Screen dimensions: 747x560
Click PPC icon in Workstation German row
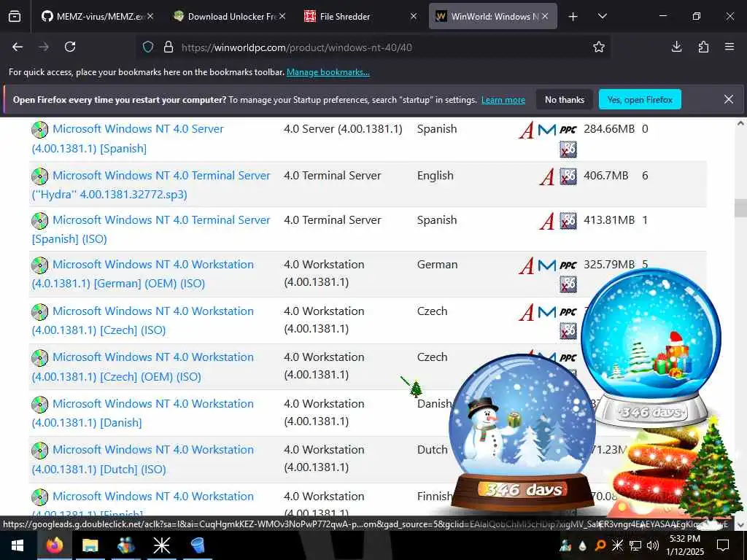click(568, 265)
